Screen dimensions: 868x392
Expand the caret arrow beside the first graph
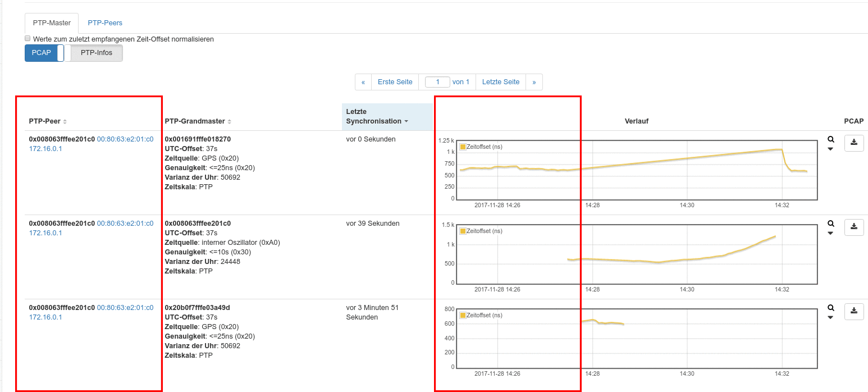tap(830, 149)
